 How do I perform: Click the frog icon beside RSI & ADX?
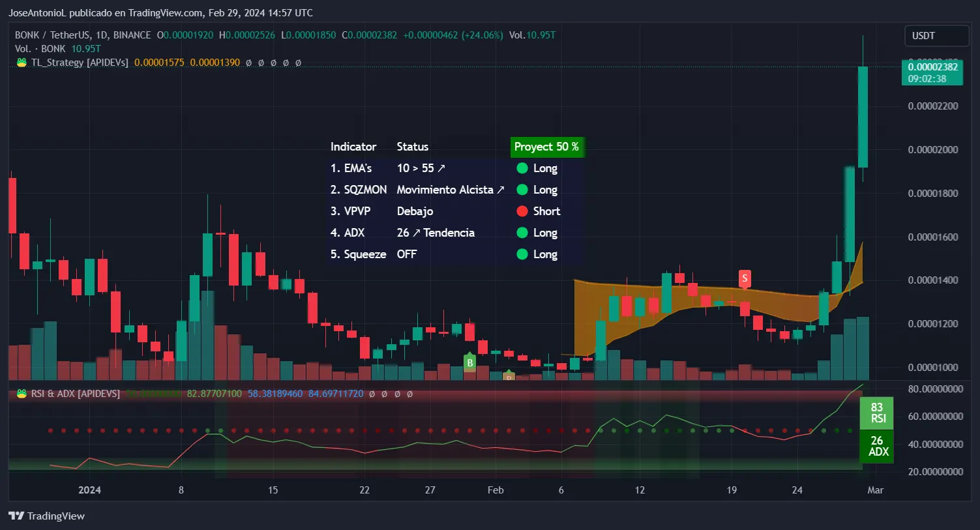[x=22, y=394]
